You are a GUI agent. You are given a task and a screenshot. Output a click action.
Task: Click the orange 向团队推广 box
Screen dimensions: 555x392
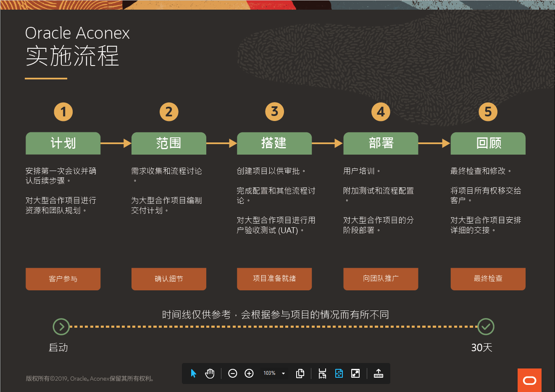(x=381, y=279)
